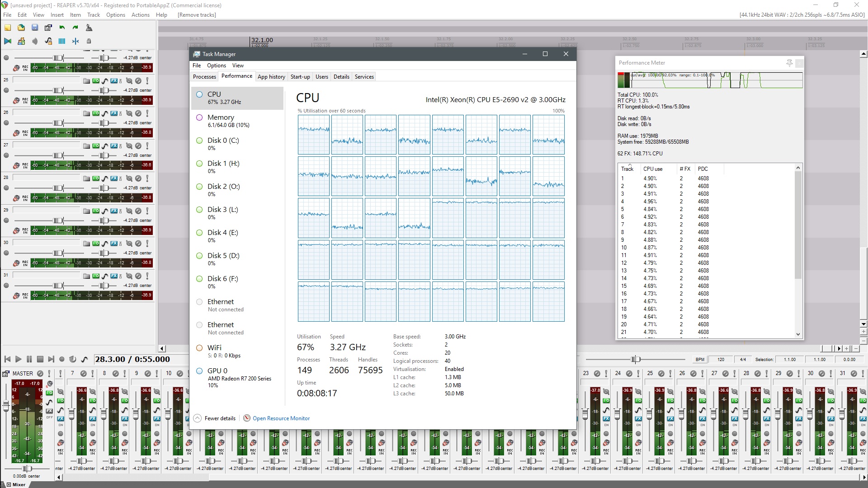Toggle the Performance Meter pin icon
868x488 pixels.
789,63
